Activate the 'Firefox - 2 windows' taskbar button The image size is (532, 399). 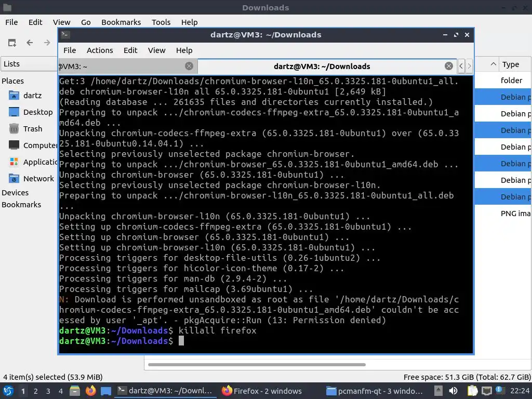262,391
